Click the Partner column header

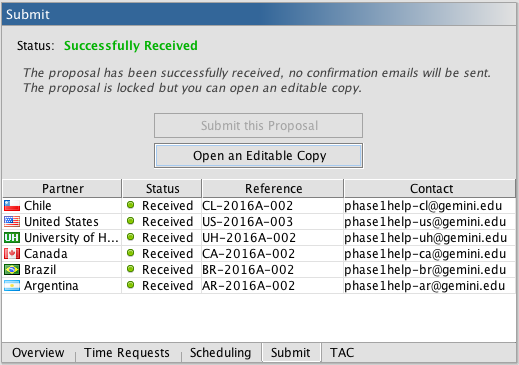62,189
